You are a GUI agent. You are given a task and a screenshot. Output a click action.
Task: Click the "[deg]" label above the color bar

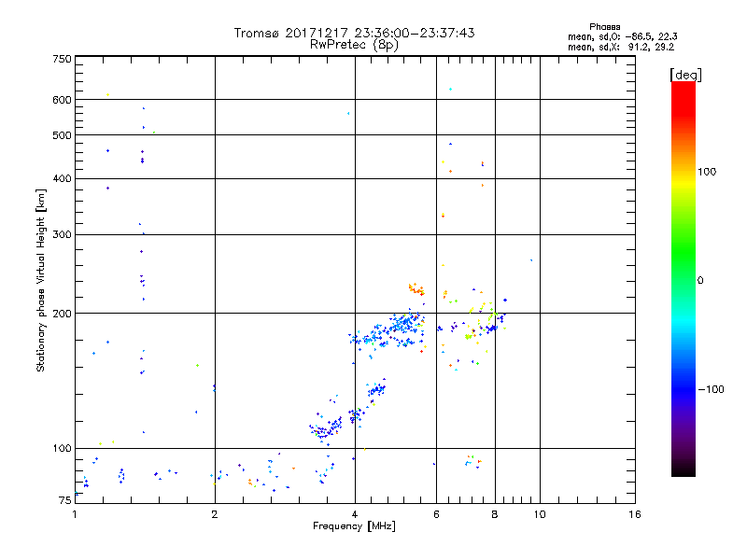click(685, 75)
